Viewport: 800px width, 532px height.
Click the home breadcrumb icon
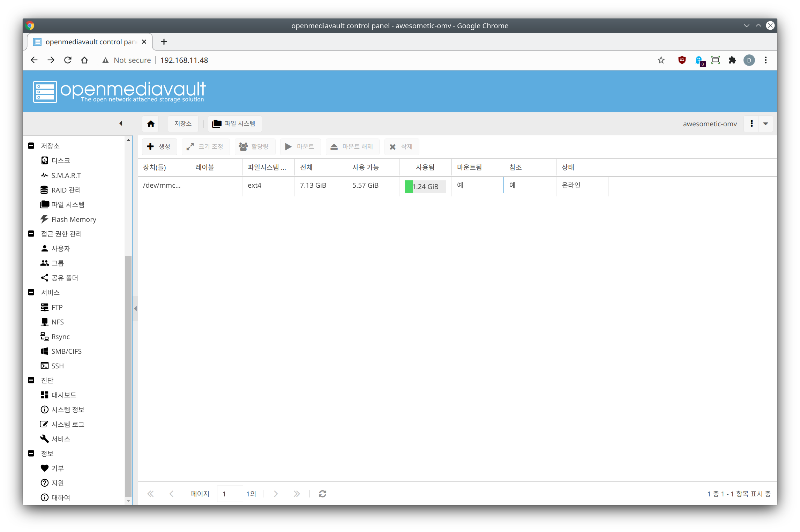[x=151, y=124]
